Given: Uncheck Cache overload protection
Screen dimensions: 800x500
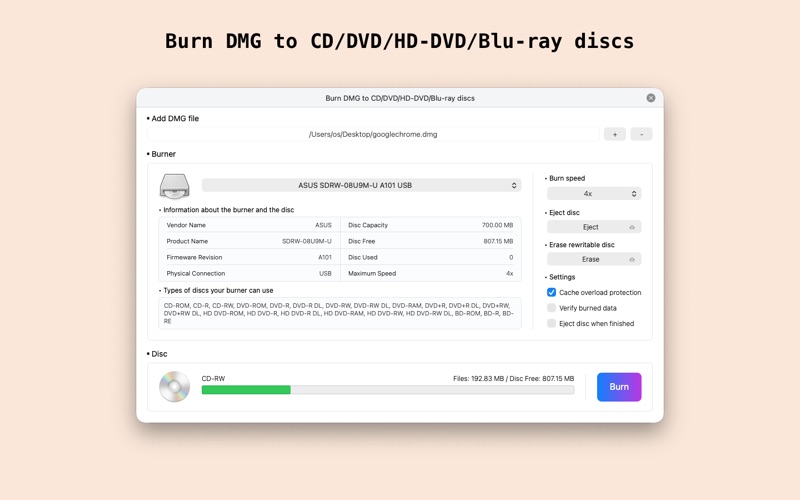Looking at the screenshot, I should click(551, 292).
